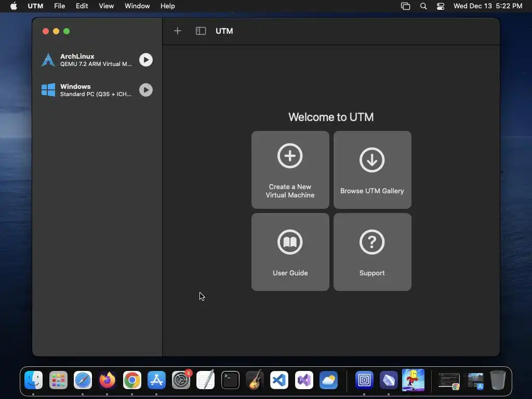
Task: Select the ArchLinux VM entry
Action: click(97, 60)
